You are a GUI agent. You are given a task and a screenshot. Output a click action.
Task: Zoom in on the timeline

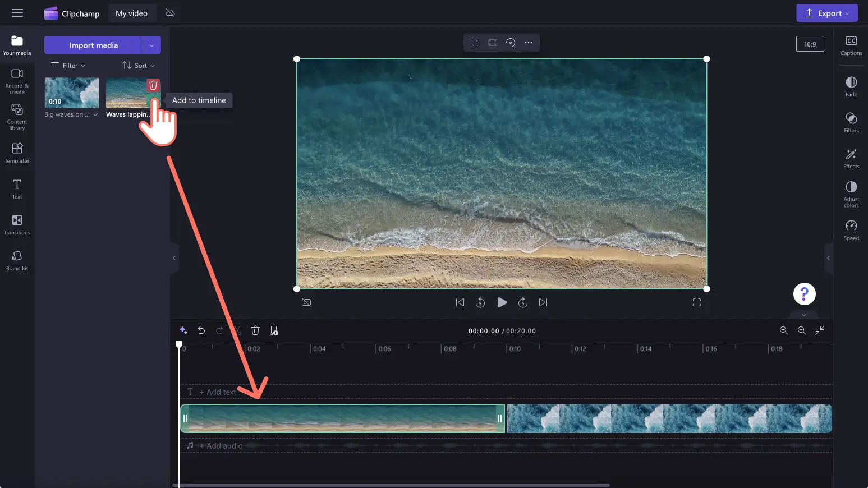tap(801, 330)
